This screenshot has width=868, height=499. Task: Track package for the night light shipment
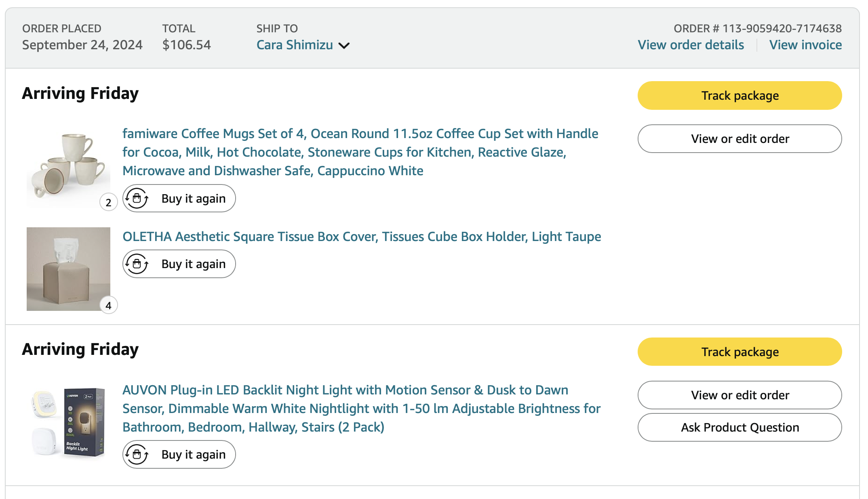[739, 352]
